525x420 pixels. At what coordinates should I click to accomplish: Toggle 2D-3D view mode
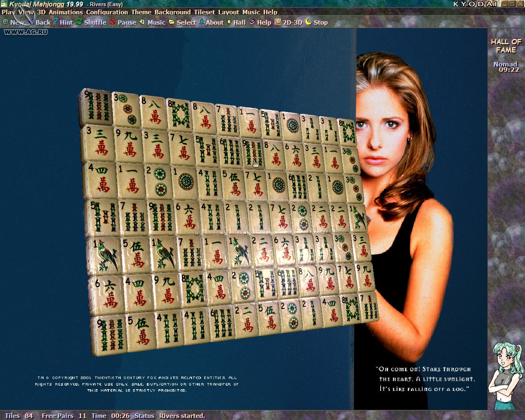[278, 22]
